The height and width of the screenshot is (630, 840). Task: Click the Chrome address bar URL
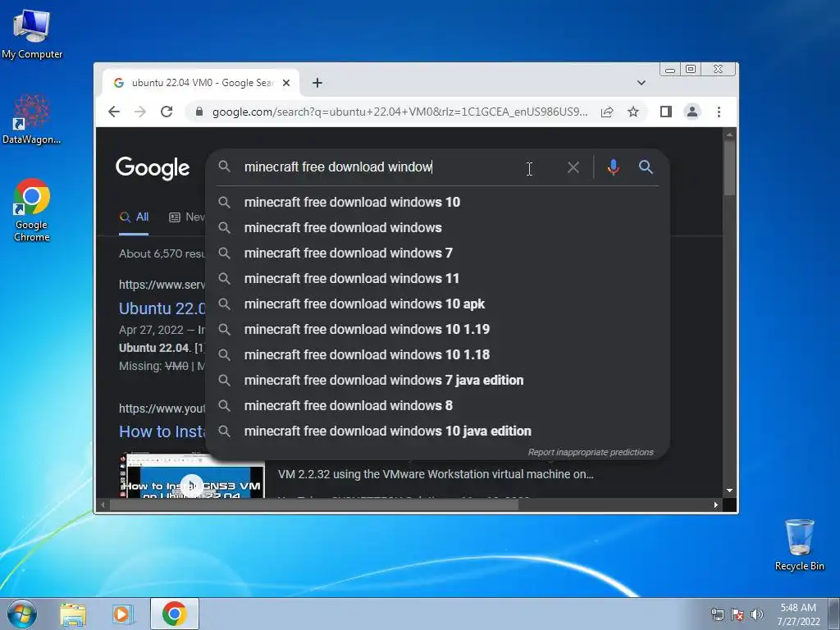[x=399, y=112]
